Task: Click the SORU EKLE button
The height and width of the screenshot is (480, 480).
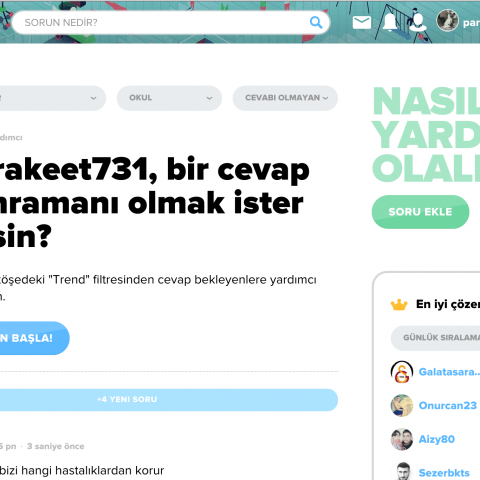Action: coord(420,212)
